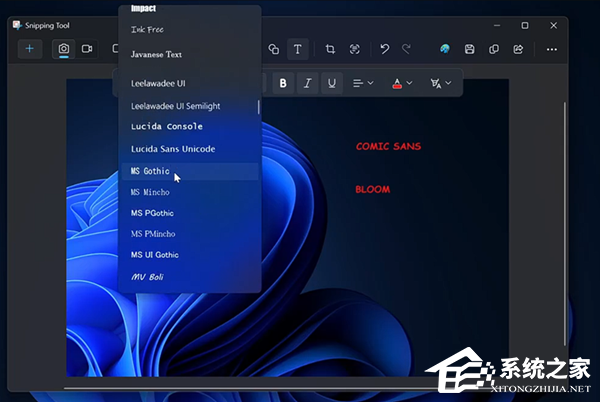This screenshot has height=402, width=600.
Task: Share the snip
Action: tap(518, 49)
